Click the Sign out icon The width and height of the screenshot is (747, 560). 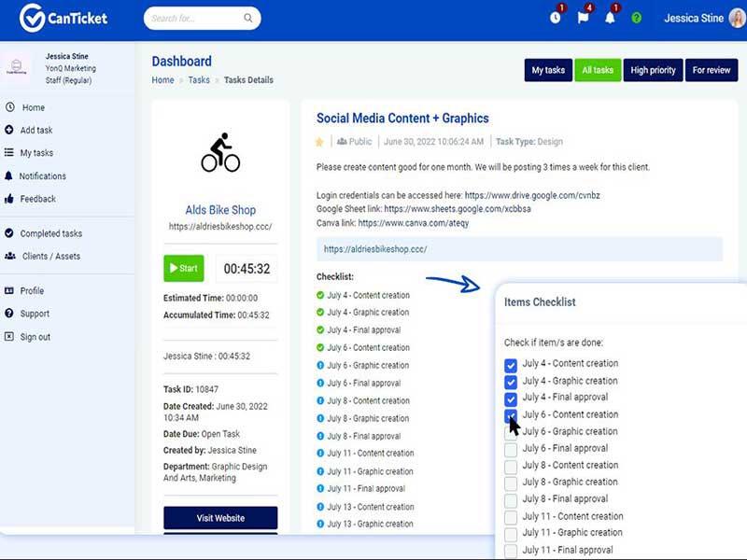[9, 337]
